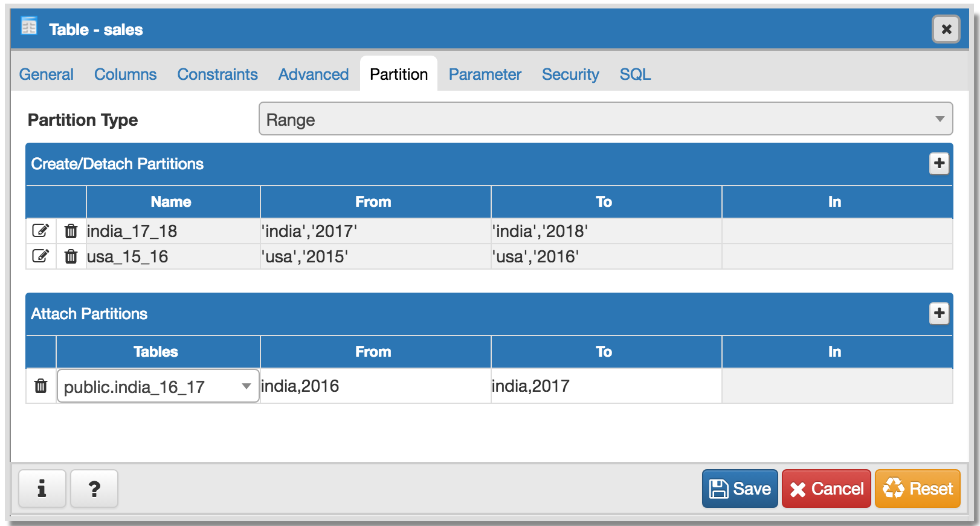The height and width of the screenshot is (526, 980).
Task: Click the From field containing india,2016
Action: 375,386
